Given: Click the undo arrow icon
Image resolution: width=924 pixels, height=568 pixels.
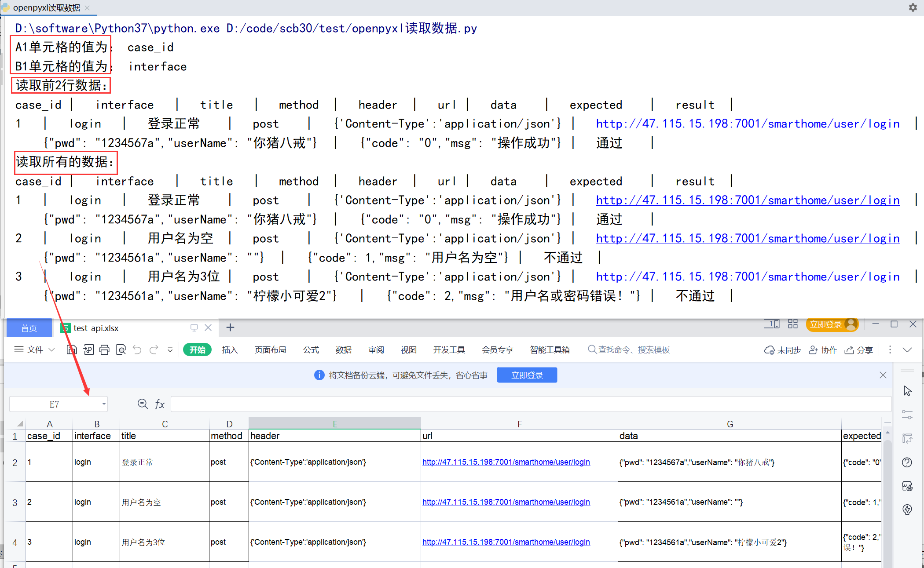Looking at the screenshot, I should coord(137,350).
